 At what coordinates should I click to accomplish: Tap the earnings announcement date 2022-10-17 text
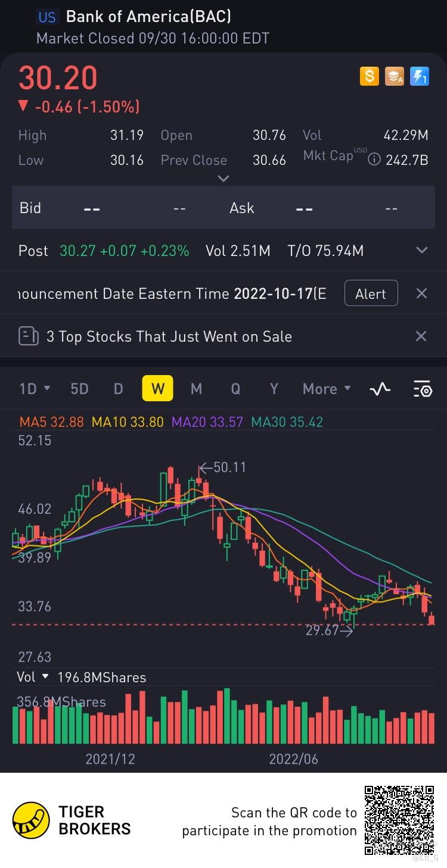click(x=273, y=294)
